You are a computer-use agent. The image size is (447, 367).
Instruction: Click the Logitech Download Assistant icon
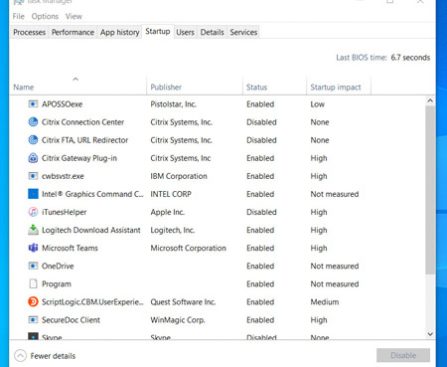click(x=33, y=230)
